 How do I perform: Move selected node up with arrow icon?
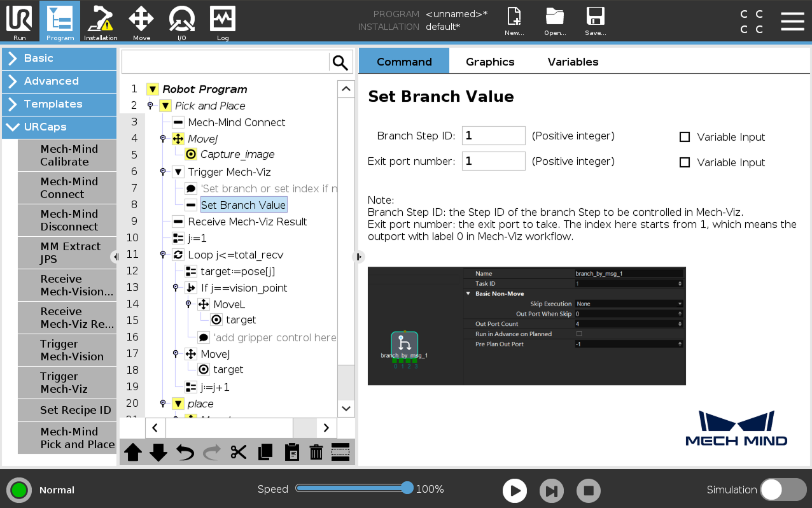tap(133, 453)
